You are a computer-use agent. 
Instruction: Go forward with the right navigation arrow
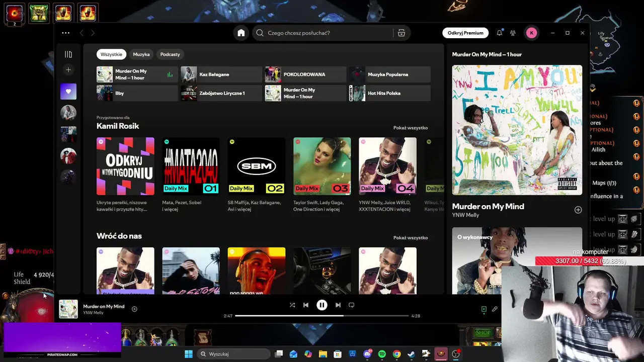[93, 33]
